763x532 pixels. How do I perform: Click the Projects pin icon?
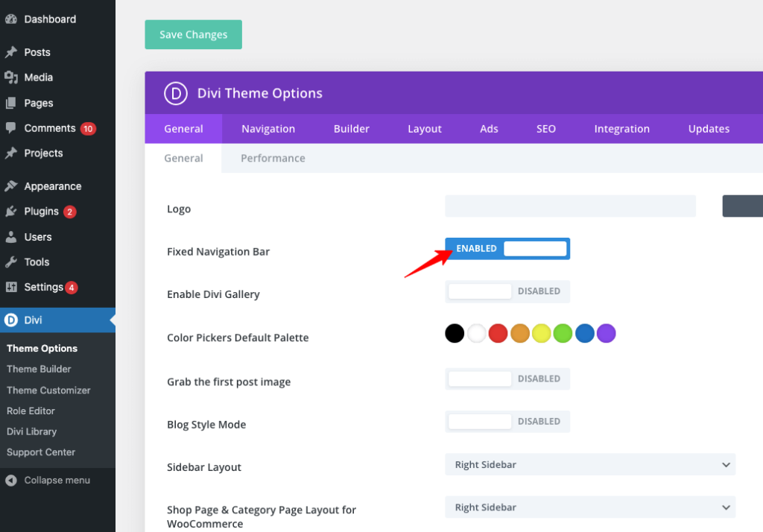11,153
